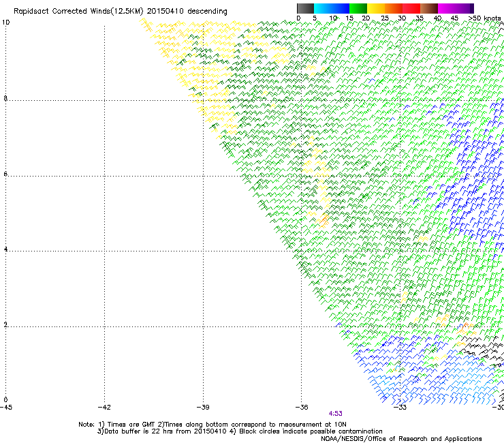The image size is (504, 443).
Task: Click the latitude label '10'
Action: pyautogui.click(x=5, y=22)
